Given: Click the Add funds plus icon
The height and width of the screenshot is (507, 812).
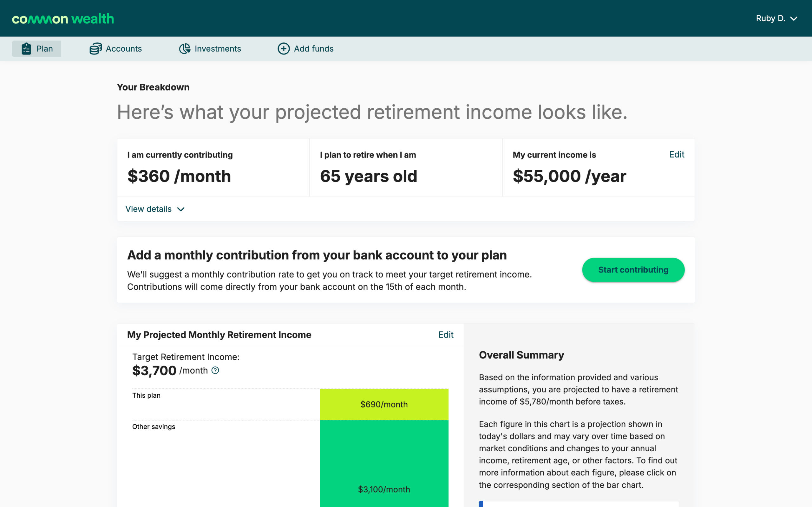Looking at the screenshot, I should pyautogui.click(x=284, y=48).
